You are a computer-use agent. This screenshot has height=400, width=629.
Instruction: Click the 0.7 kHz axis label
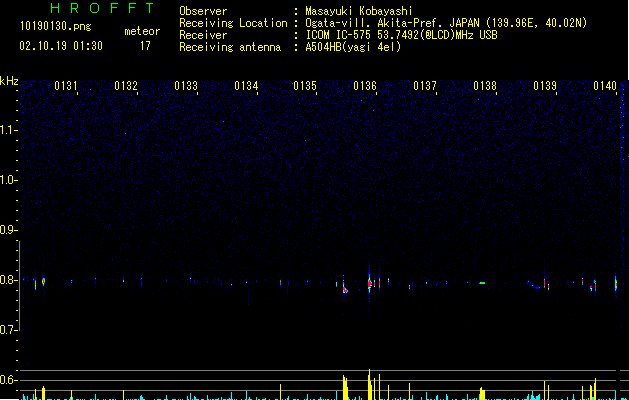8,330
